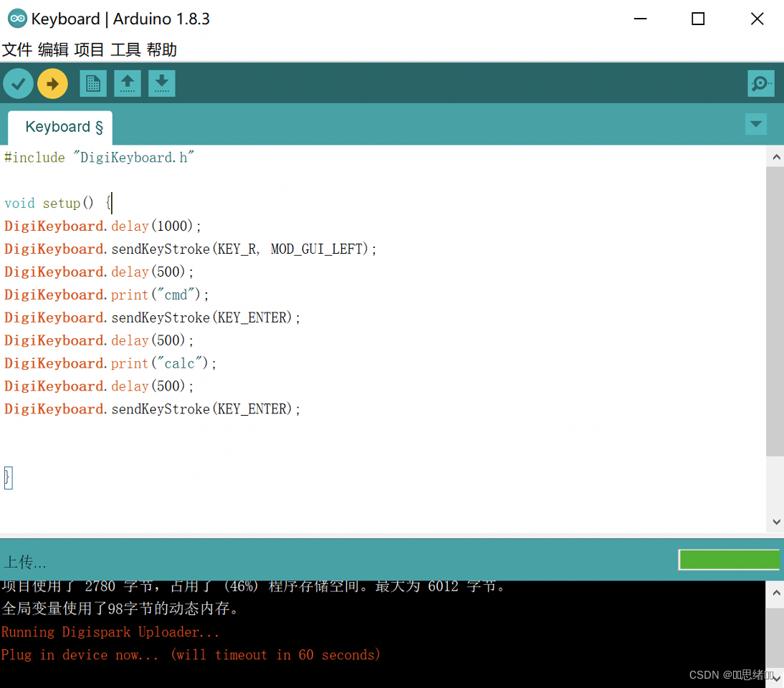Click the last sendKeyStroke(KEY_ENTER) line
This screenshot has height=688, width=784.
152,409
